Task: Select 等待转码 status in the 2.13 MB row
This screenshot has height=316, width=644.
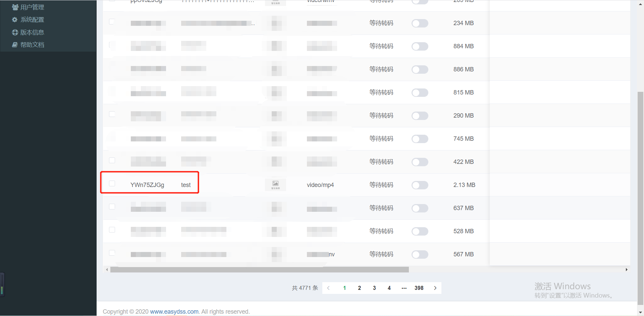Action: [x=381, y=185]
